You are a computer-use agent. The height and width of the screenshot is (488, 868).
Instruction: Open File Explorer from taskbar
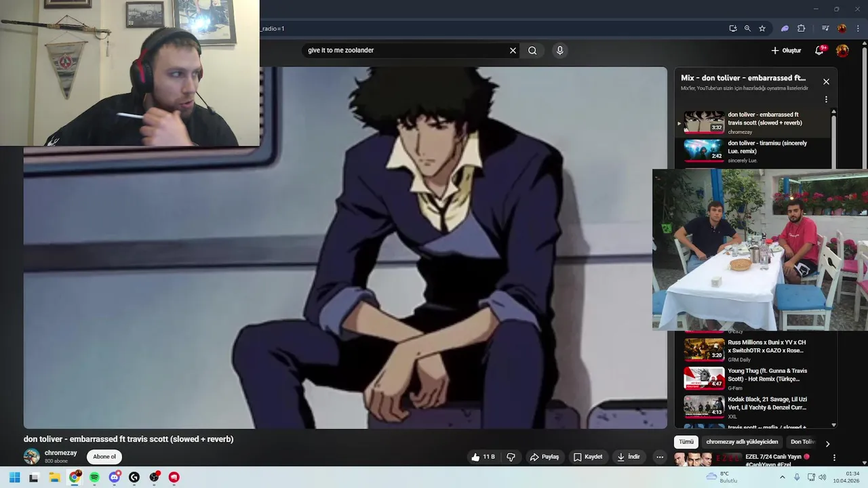(54, 477)
